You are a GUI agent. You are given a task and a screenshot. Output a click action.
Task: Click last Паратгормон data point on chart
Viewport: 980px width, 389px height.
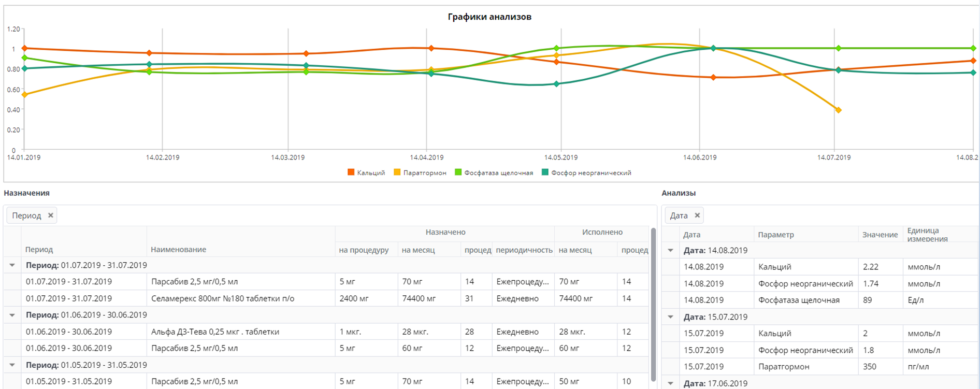838,110
